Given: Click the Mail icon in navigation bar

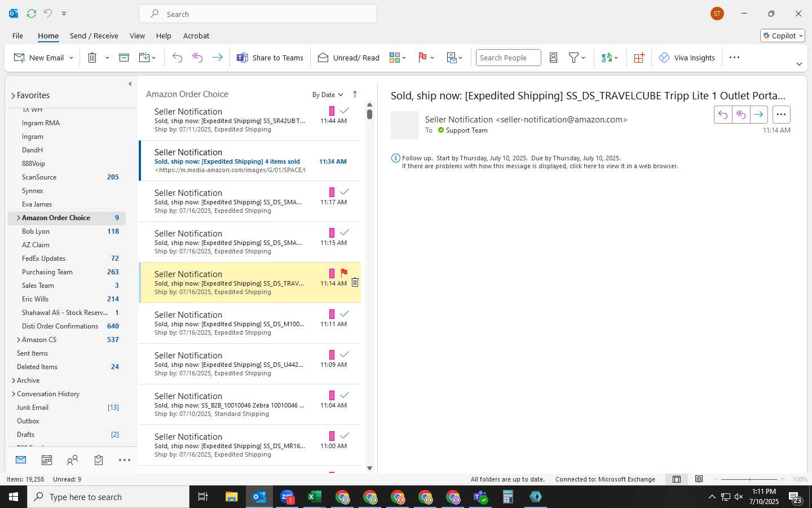Looking at the screenshot, I should [x=21, y=460].
